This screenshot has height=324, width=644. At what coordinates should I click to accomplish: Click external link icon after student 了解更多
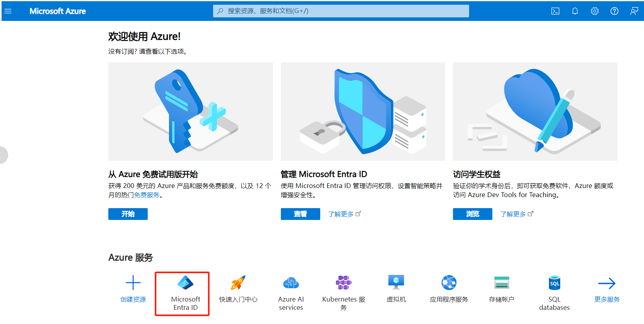tap(531, 214)
